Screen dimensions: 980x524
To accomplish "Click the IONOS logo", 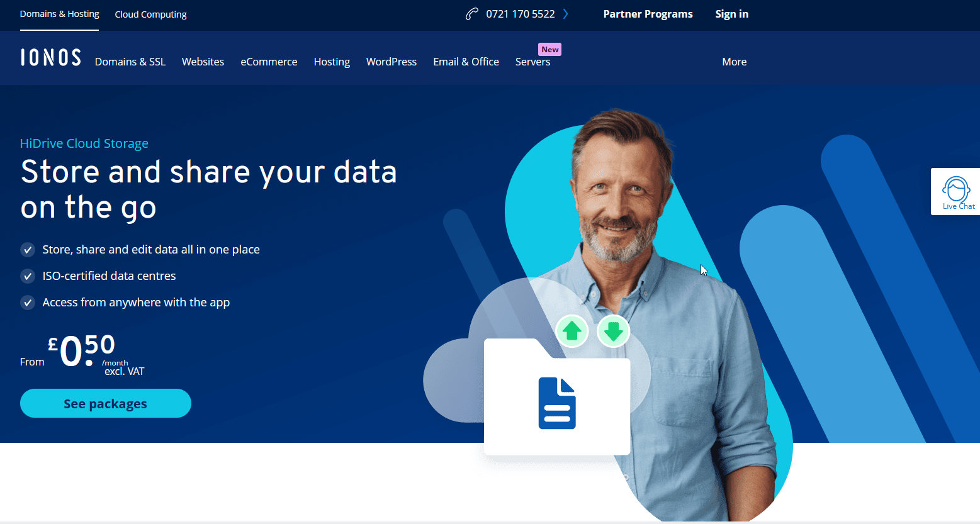I will 50,57.
